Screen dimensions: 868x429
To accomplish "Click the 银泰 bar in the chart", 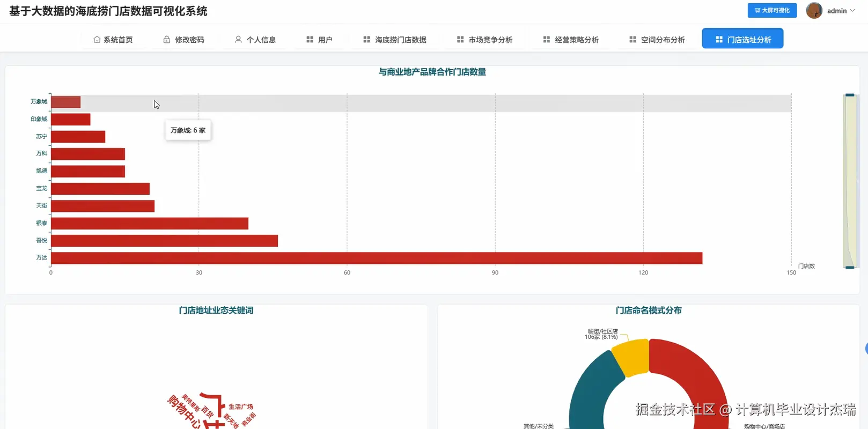I will 150,223.
